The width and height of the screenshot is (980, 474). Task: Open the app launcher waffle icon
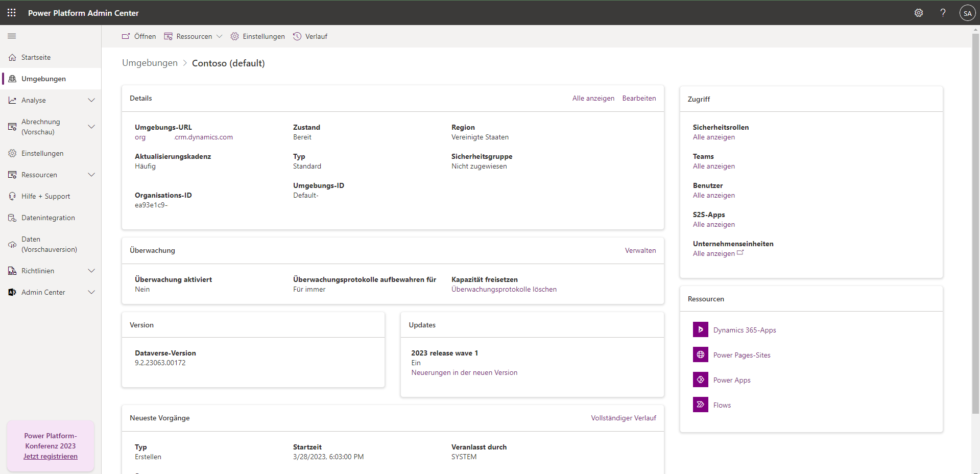coord(11,13)
